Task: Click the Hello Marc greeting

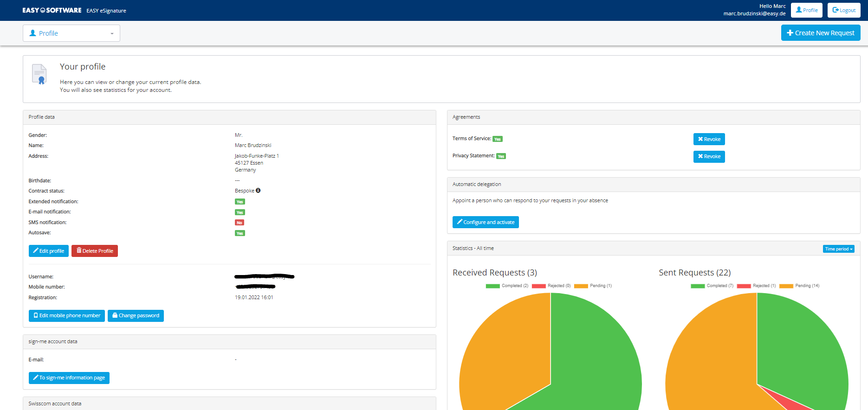Action: coord(772,6)
